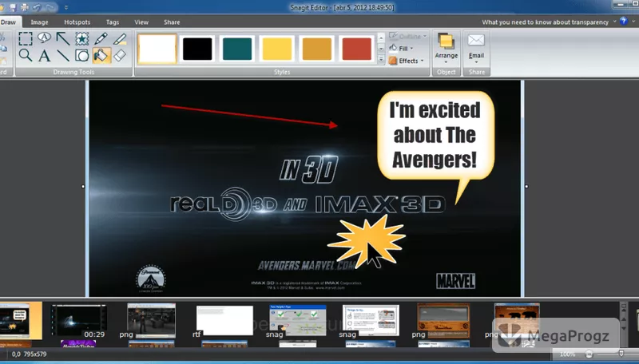
Task: Open the 00:29 video thumbnail in tray
Action: coord(78,321)
